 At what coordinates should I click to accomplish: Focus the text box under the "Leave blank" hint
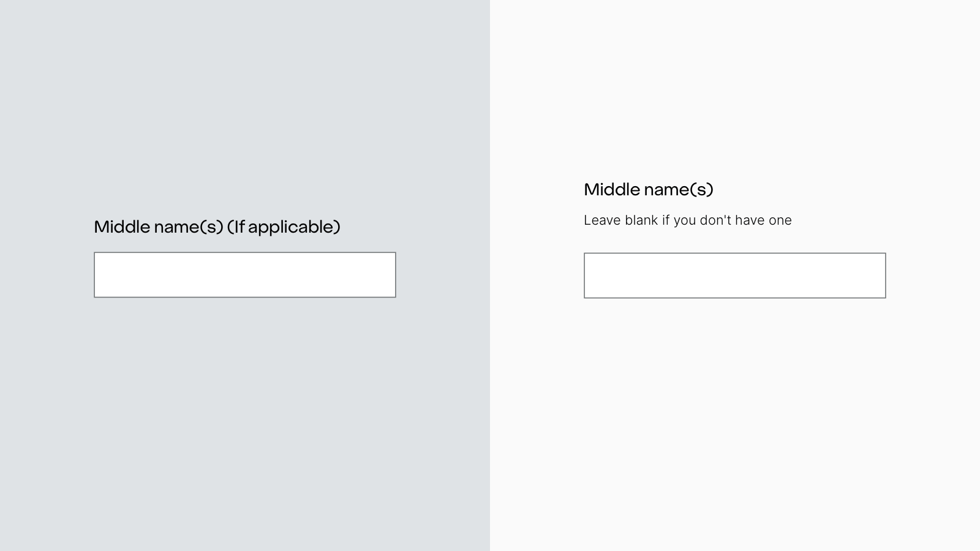pos(734,275)
